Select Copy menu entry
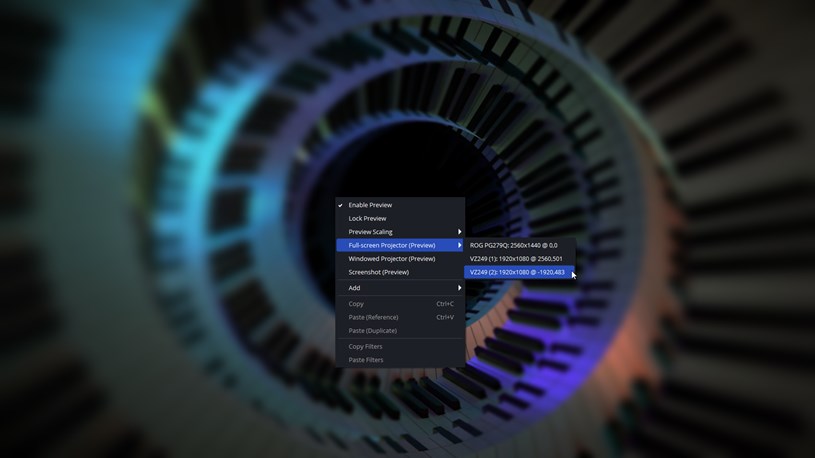Viewport: 815px width, 458px height. [x=400, y=304]
